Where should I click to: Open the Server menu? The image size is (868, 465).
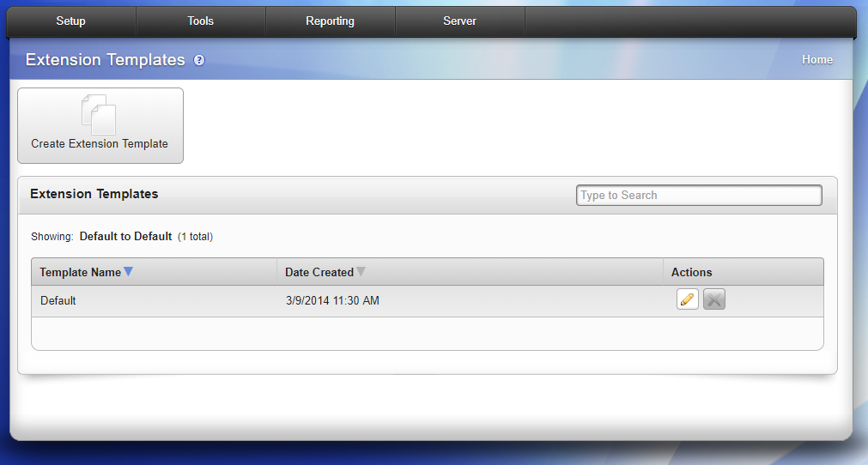459,21
